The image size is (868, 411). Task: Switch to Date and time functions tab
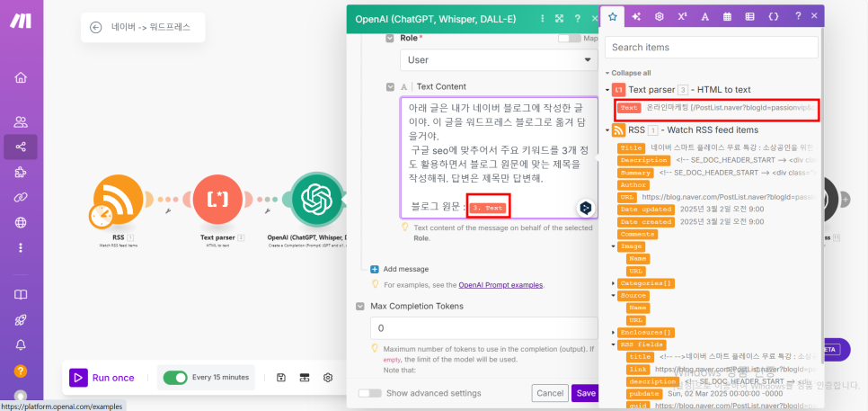pos(728,16)
